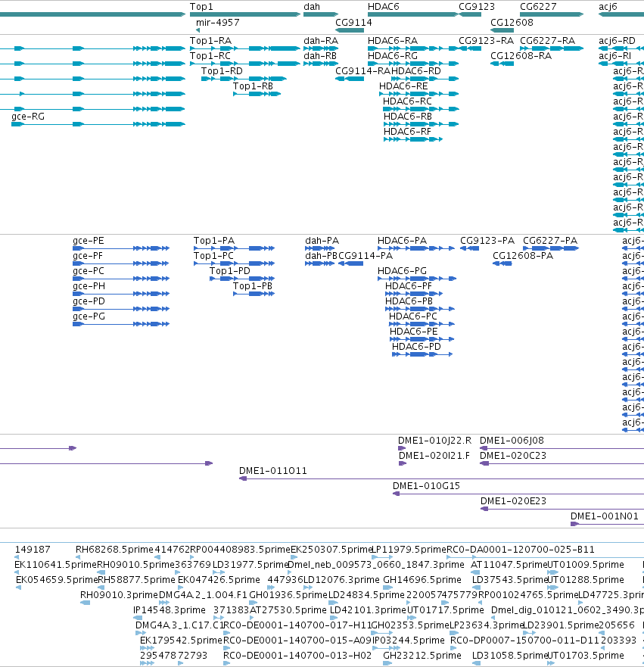The width and height of the screenshot is (644, 667).
Task: Select the DME1-001N01 clone
Action: pyautogui.click(x=607, y=524)
